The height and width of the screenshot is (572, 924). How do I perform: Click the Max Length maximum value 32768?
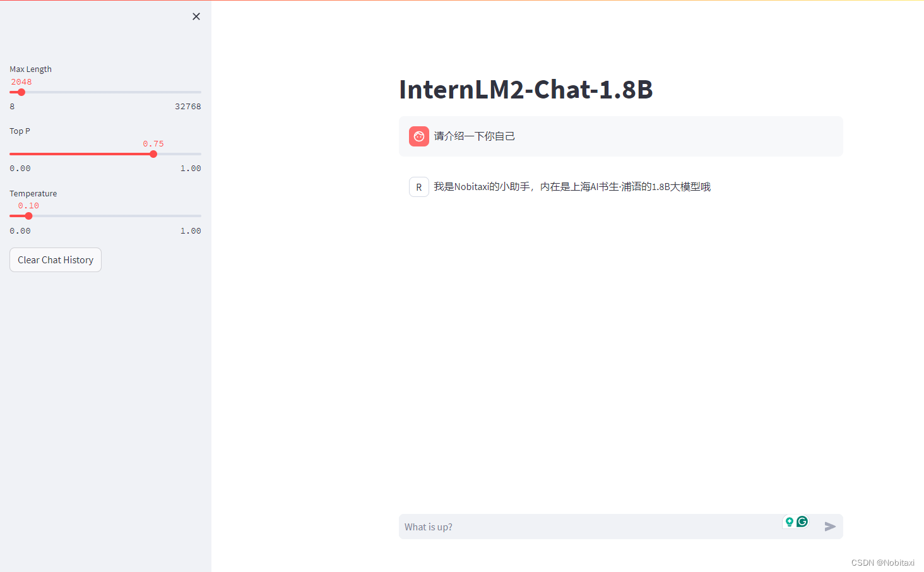click(x=188, y=106)
